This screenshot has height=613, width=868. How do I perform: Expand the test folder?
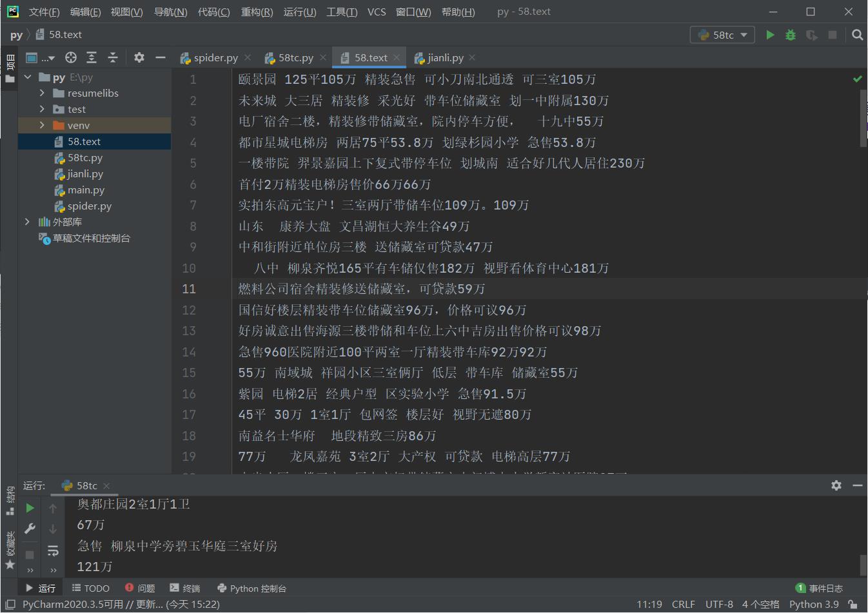coord(42,109)
